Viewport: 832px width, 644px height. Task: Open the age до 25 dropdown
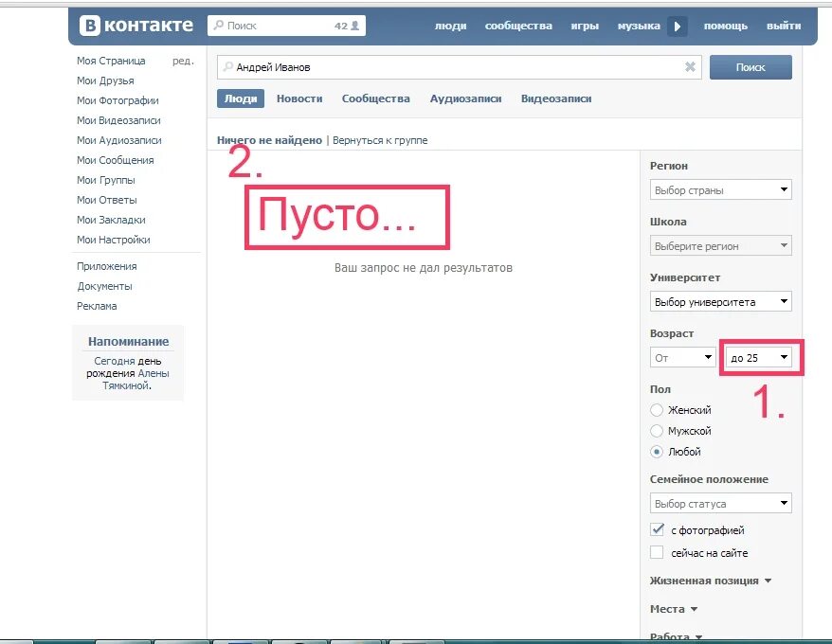point(758,357)
